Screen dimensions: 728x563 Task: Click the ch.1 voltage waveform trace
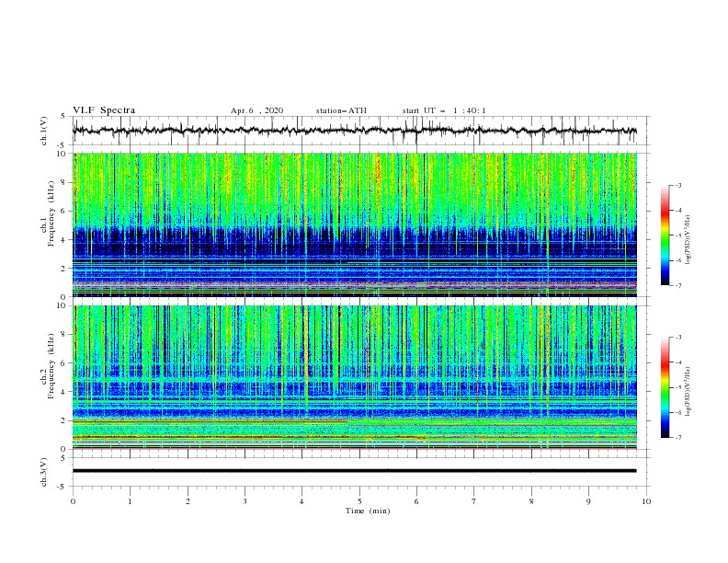(354, 131)
